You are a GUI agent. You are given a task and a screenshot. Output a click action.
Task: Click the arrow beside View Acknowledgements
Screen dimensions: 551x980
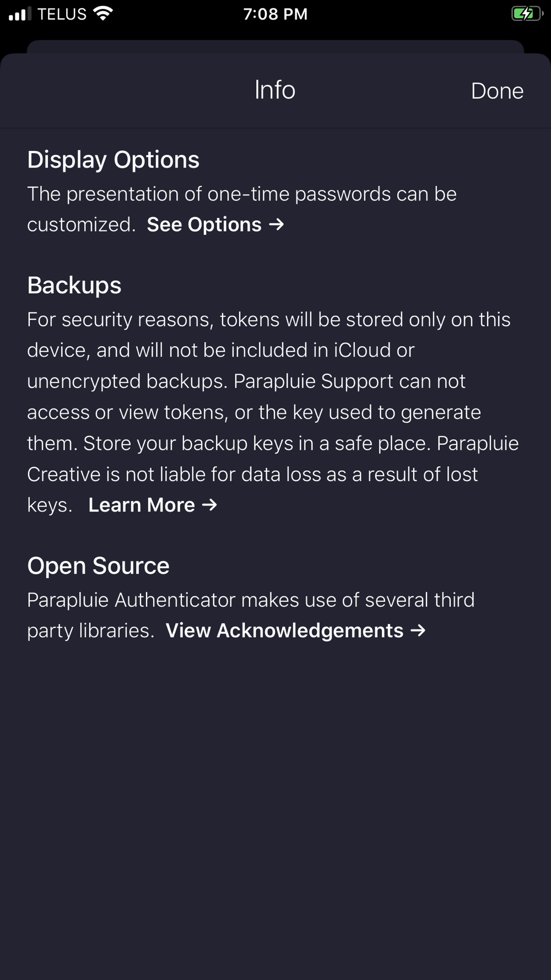419,631
